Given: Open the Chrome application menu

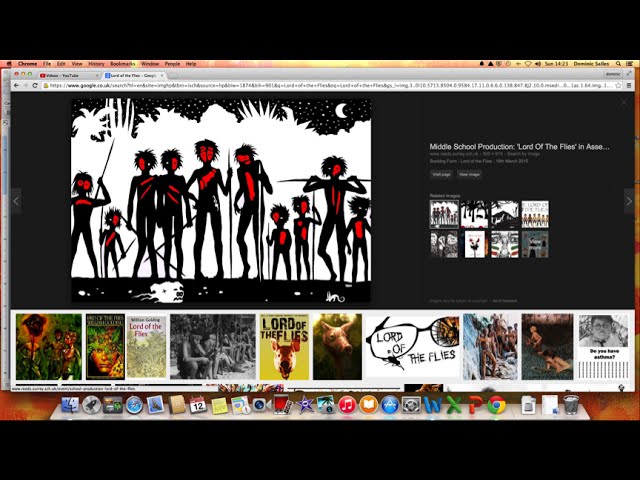Looking at the screenshot, I should point(27,64).
